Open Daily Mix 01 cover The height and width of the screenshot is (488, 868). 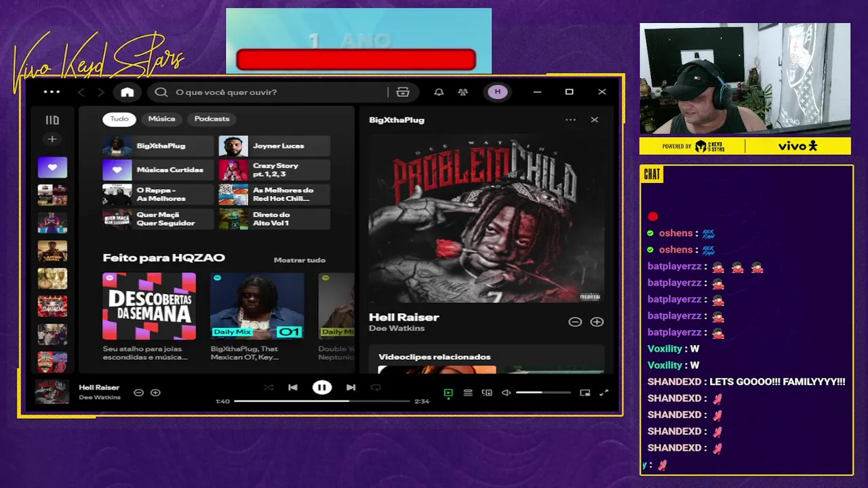(257, 306)
